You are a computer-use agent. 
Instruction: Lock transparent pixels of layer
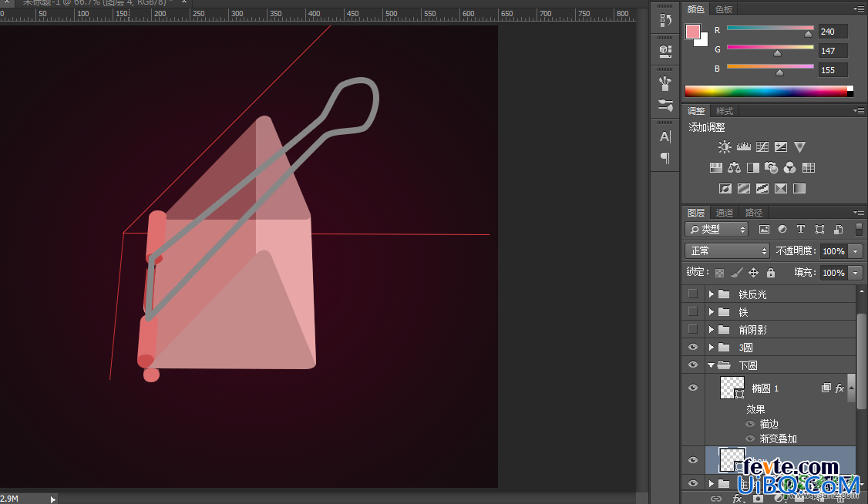719,273
